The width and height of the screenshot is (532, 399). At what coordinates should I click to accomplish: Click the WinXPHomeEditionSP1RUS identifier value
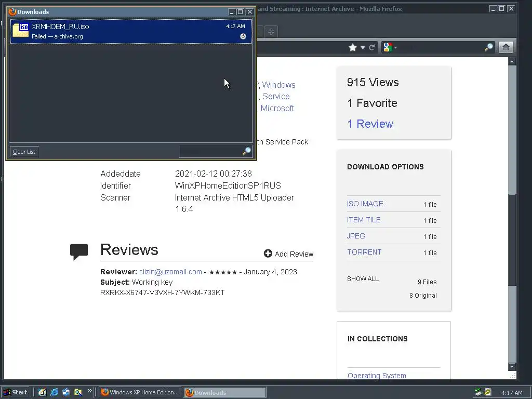coord(228,185)
